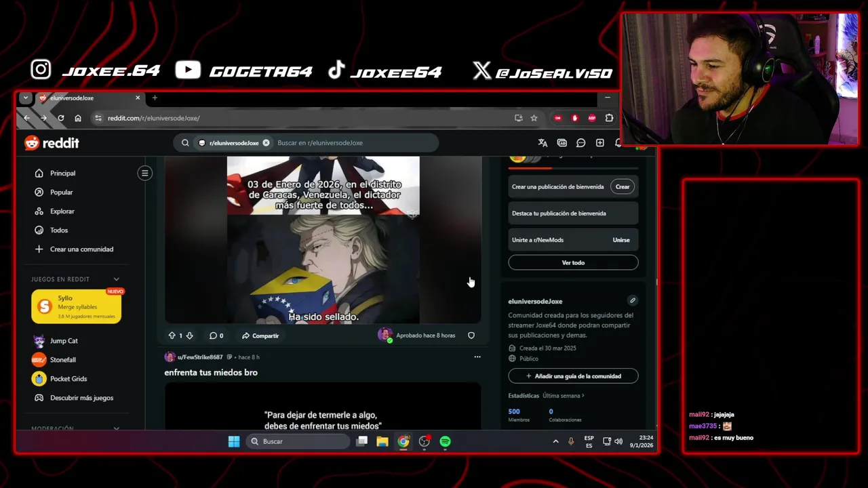Bookmark the page with the star icon
This screenshot has height=488, width=868.
[x=534, y=118]
